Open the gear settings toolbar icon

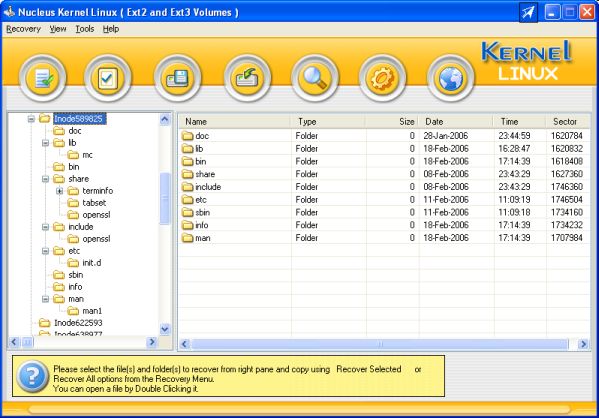tap(382, 78)
